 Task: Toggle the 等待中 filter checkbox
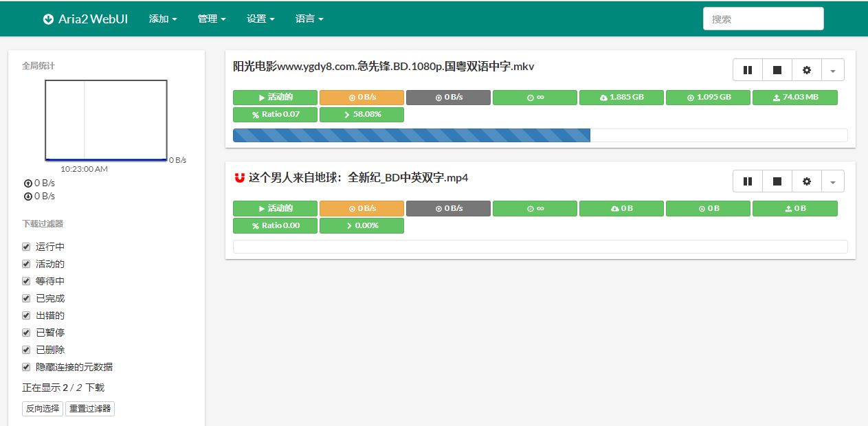click(x=26, y=281)
